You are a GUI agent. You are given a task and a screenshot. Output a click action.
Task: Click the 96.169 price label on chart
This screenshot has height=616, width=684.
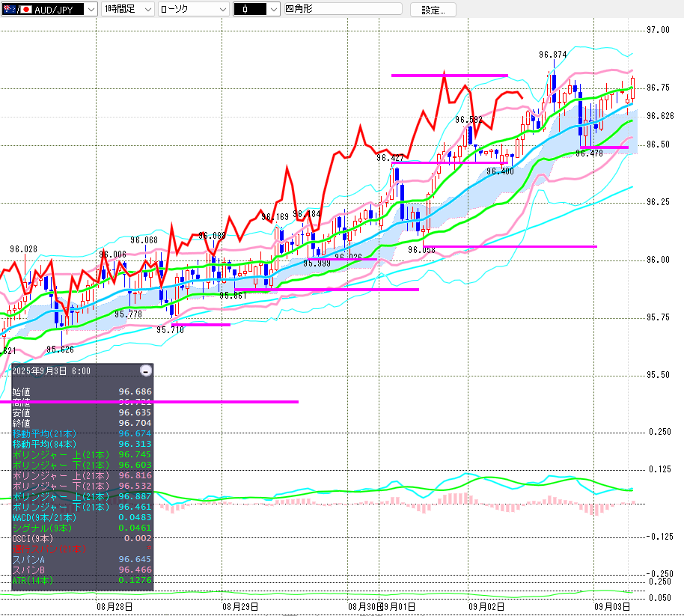[x=275, y=217]
